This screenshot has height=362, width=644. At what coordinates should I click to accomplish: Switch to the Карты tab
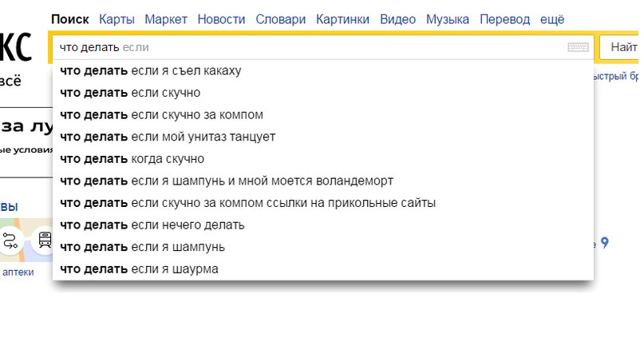pyautogui.click(x=117, y=19)
